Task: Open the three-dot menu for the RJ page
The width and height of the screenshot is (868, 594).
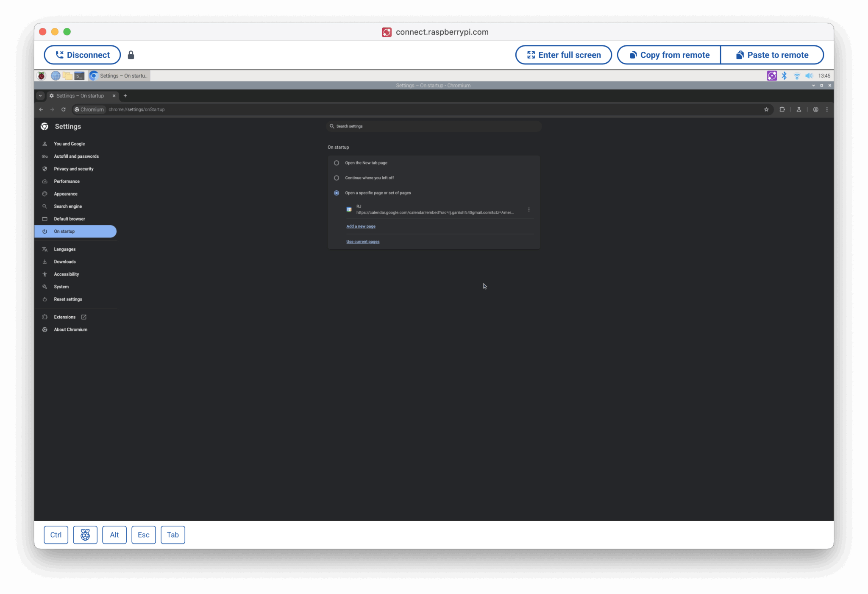Action: click(x=528, y=209)
